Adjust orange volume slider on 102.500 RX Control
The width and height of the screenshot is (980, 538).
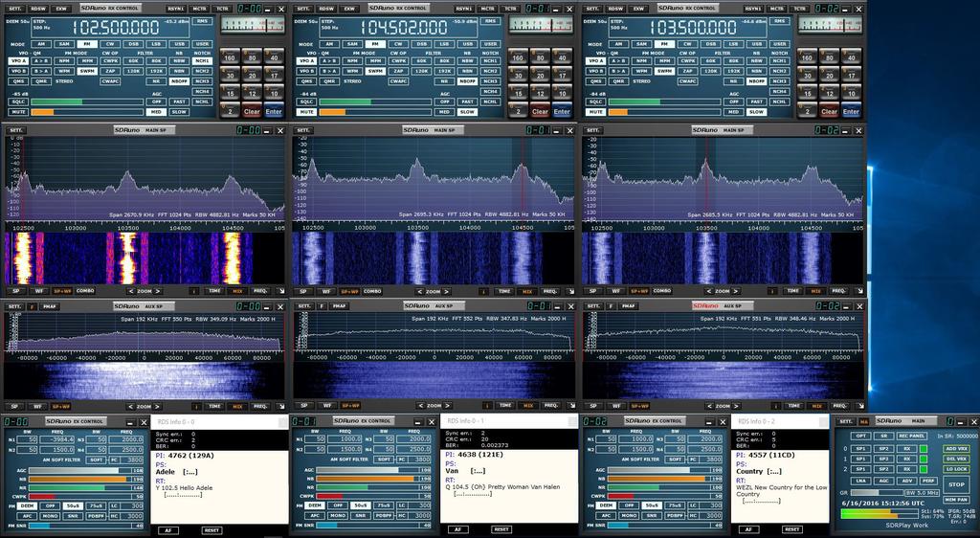(x=87, y=112)
